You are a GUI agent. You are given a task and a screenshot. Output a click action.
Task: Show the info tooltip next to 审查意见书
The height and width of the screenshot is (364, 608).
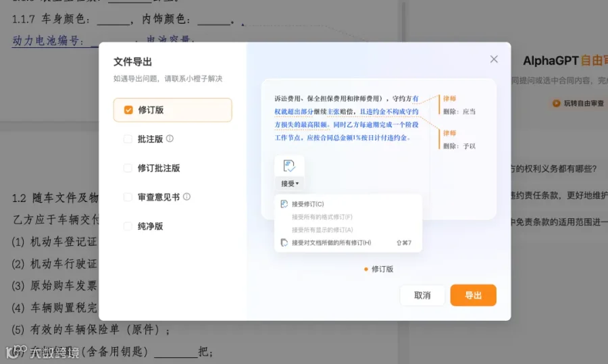point(186,197)
